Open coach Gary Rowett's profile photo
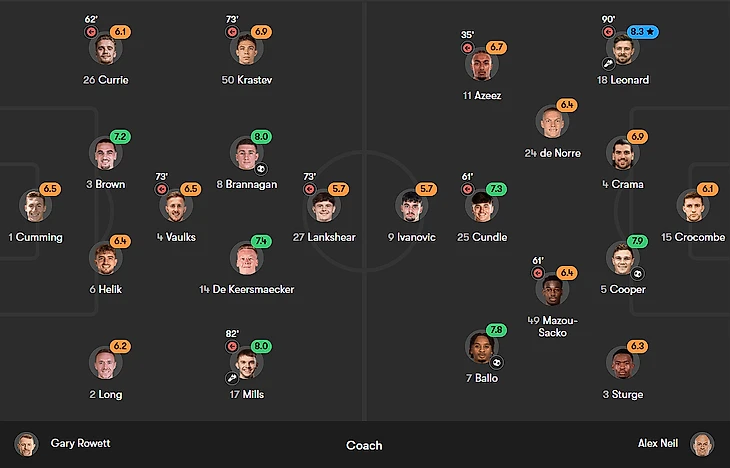Viewport: 730px width, 468px height. pyautogui.click(x=26, y=444)
